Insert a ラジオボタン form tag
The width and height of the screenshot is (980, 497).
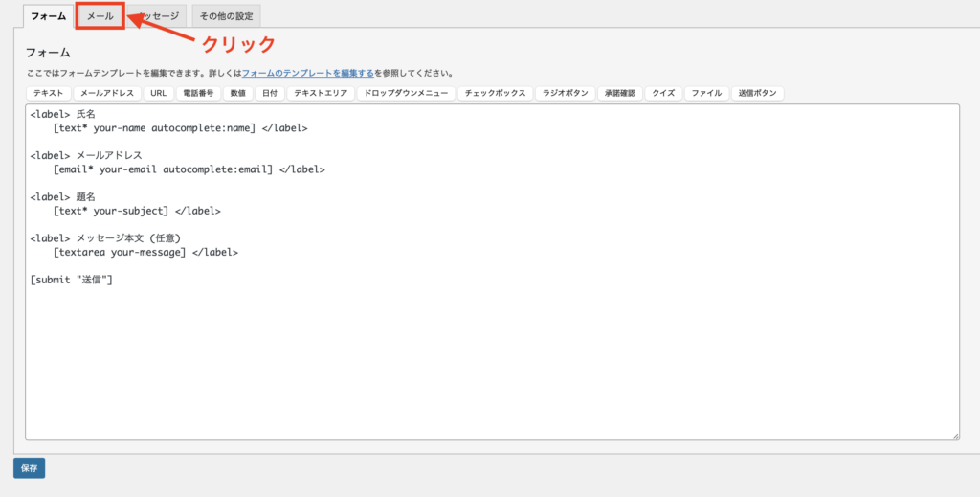pos(565,94)
